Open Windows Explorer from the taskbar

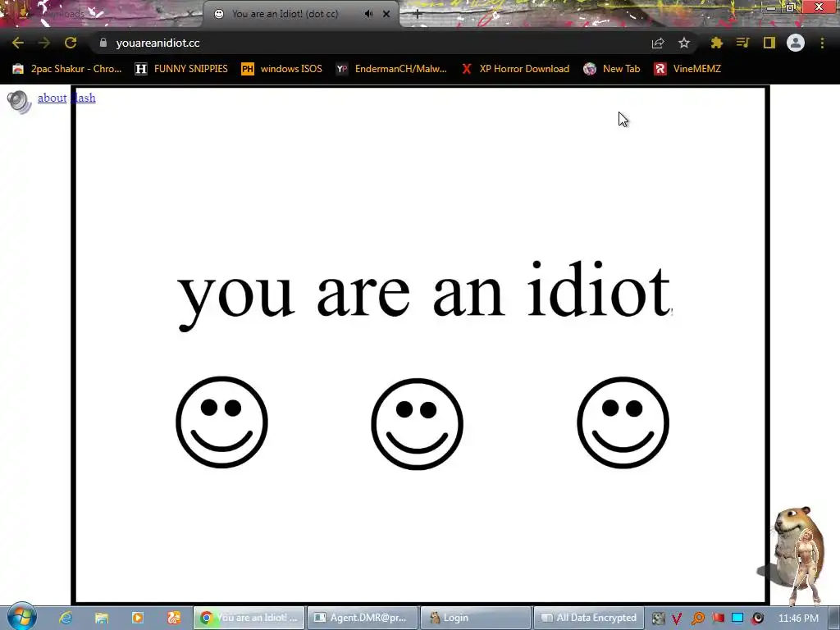101,618
